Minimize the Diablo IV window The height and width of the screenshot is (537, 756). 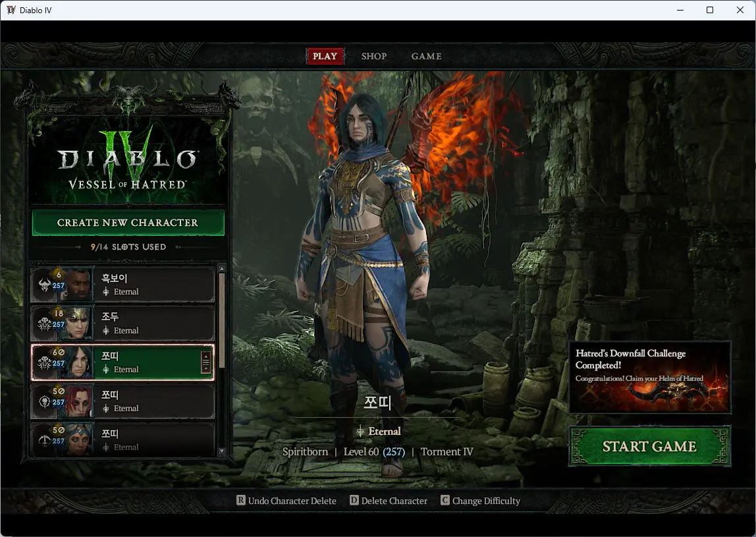pos(680,10)
